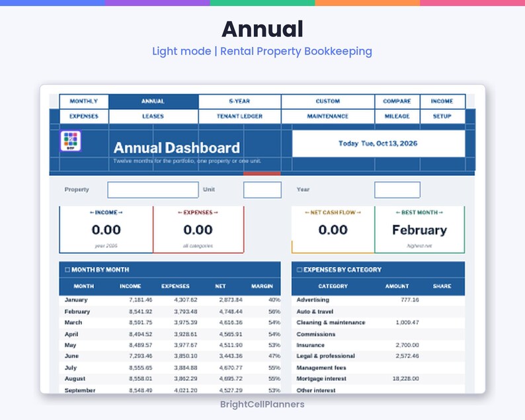Click the Best Month February card

coord(419,230)
